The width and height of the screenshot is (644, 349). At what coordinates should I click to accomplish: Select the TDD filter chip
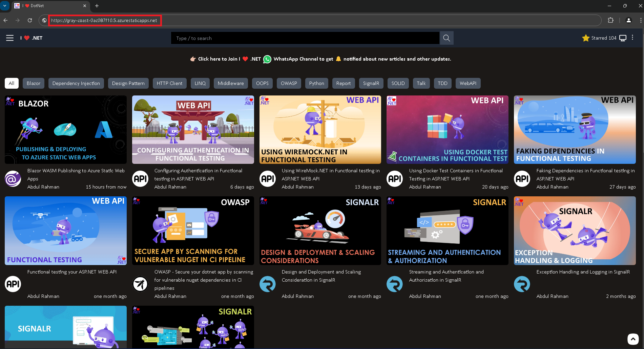pyautogui.click(x=443, y=83)
